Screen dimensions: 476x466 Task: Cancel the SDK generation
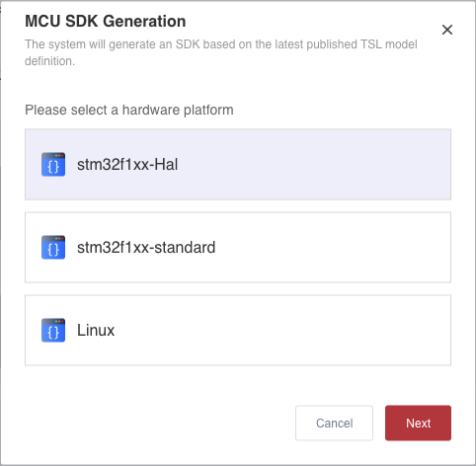click(334, 423)
